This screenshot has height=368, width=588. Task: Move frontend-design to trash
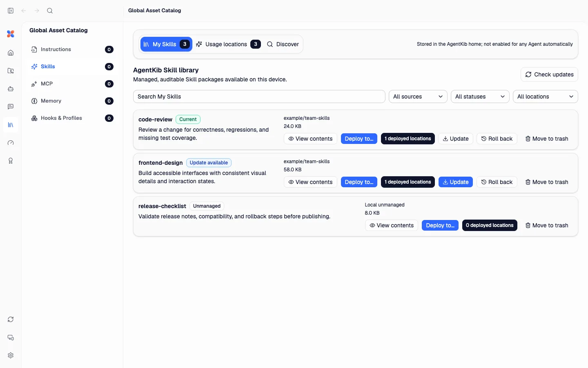click(547, 182)
